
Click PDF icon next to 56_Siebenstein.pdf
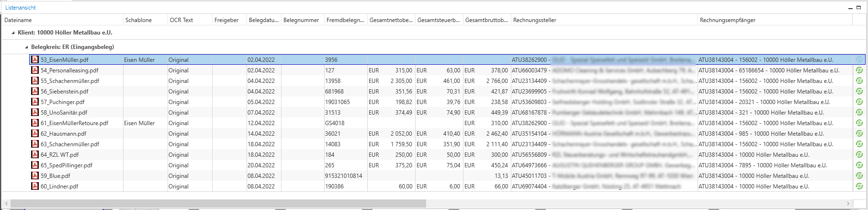click(35, 92)
